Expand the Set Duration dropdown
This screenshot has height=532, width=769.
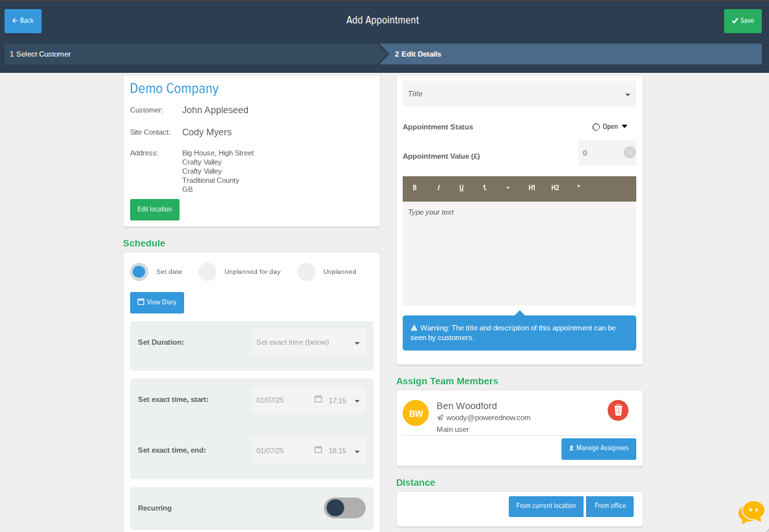[x=308, y=342]
